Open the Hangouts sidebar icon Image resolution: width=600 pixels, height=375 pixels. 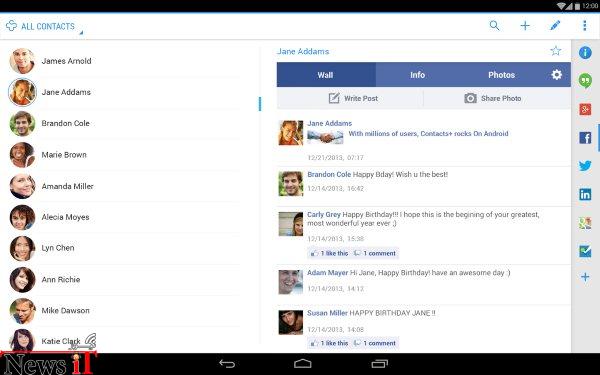point(585,81)
